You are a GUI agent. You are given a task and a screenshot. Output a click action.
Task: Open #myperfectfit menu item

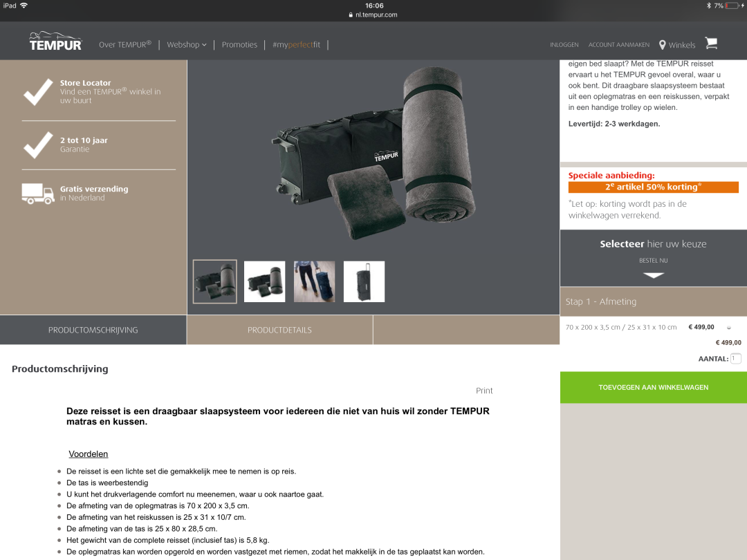coord(296,45)
